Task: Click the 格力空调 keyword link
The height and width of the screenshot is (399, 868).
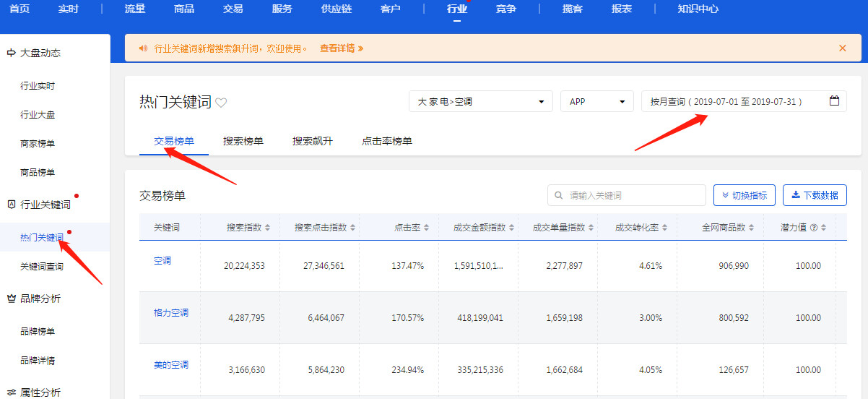Action: click(171, 312)
